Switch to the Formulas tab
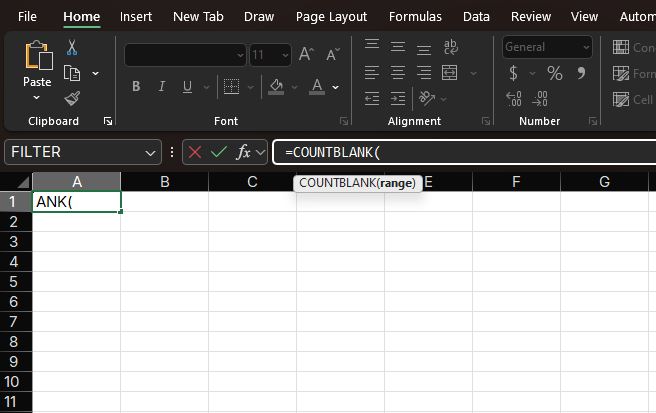This screenshot has width=656, height=413. [415, 16]
